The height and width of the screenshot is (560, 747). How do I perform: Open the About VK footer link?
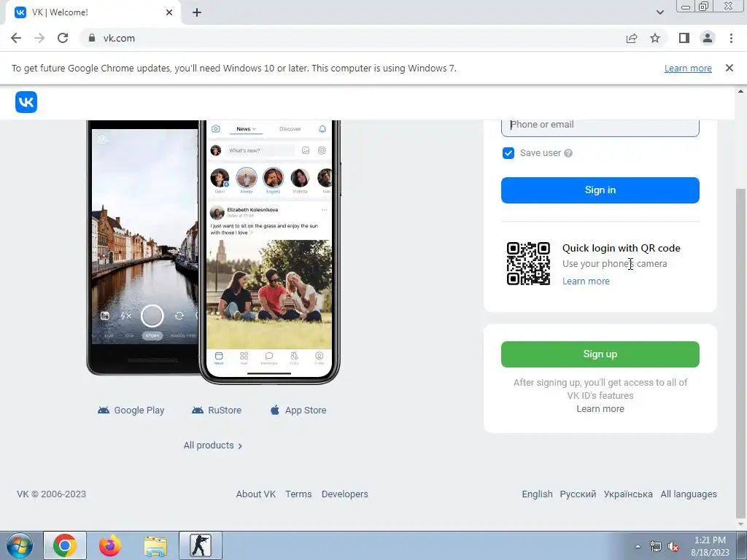256,494
